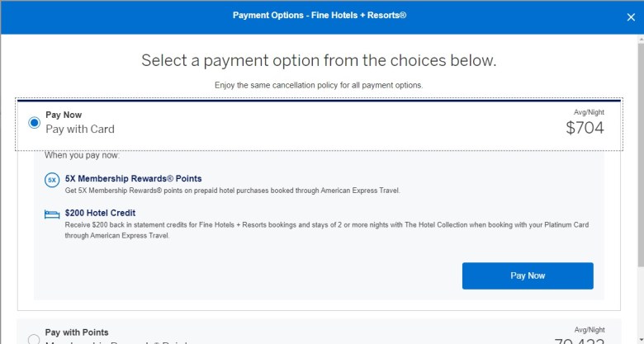Click the Pay with Card label

(80, 130)
